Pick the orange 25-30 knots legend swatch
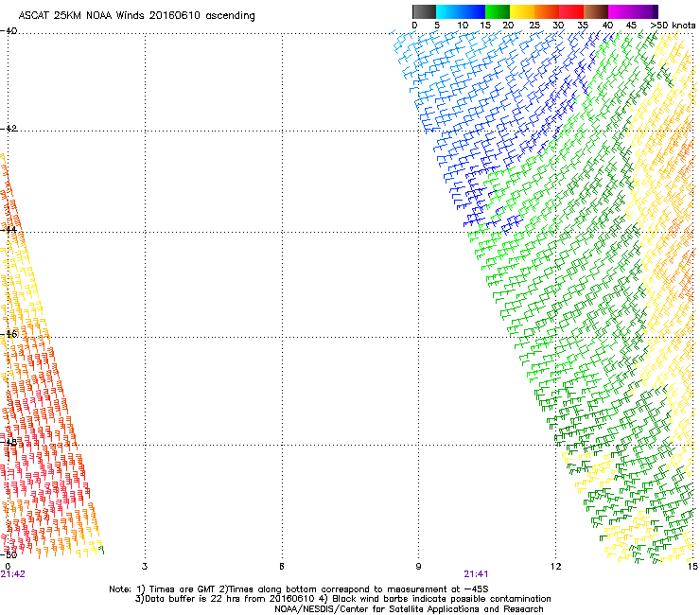 click(x=547, y=11)
